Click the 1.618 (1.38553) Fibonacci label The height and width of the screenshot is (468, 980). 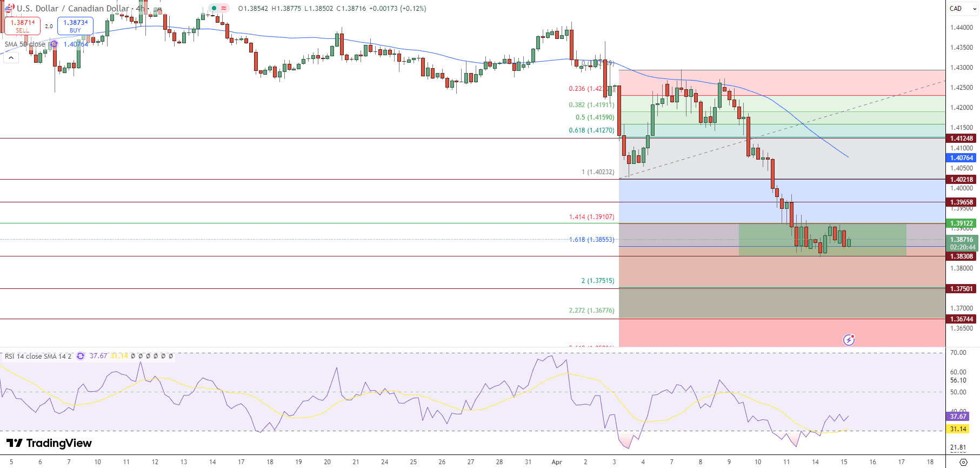[591, 240]
